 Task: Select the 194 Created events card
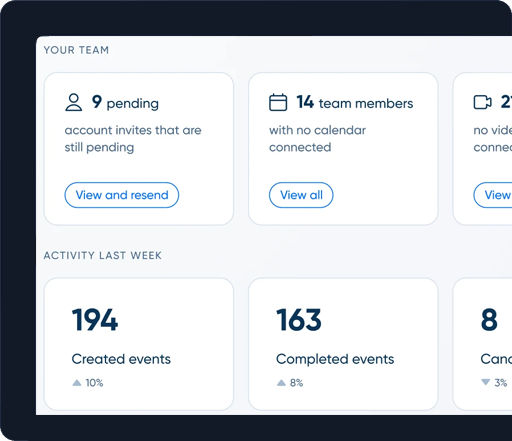139,344
